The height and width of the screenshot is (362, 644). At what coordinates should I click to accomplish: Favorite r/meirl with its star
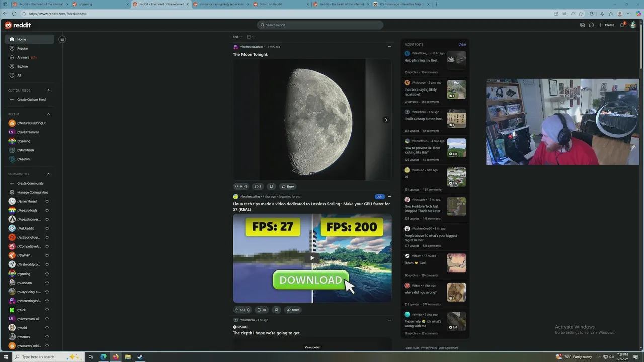47,328
